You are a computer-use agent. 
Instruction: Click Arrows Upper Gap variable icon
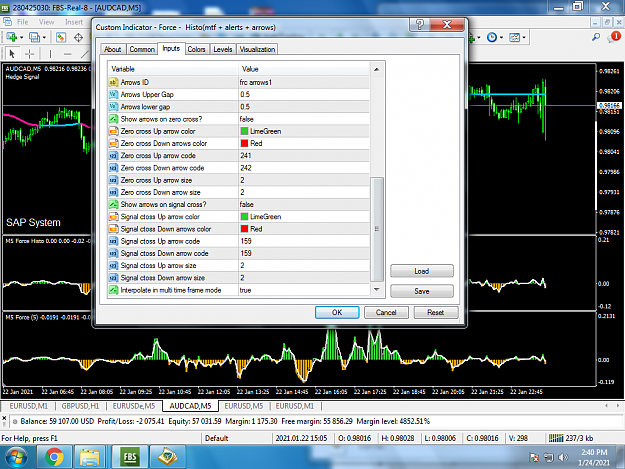click(114, 94)
